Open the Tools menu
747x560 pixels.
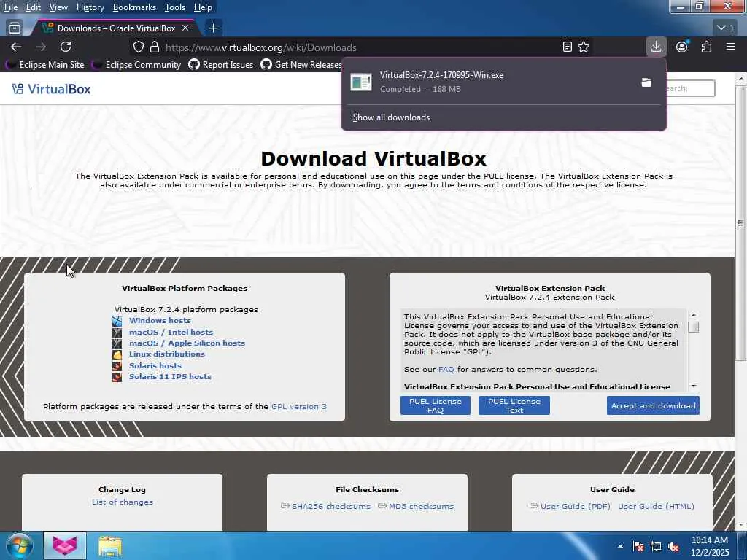[x=175, y=7]
